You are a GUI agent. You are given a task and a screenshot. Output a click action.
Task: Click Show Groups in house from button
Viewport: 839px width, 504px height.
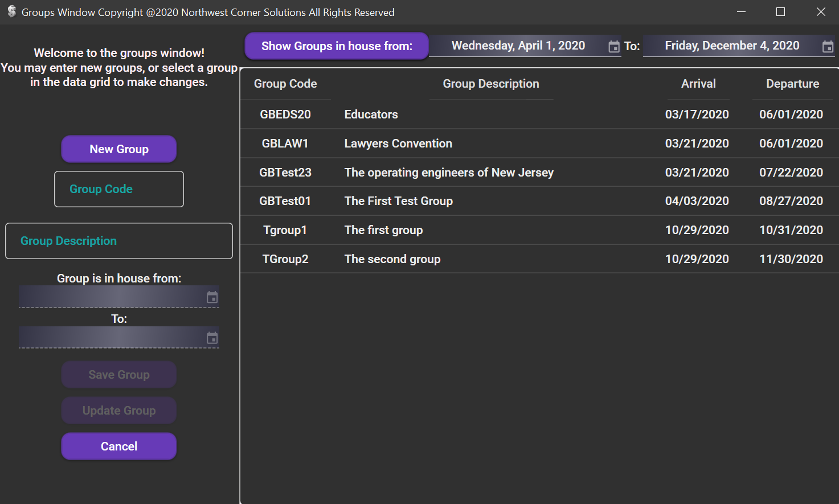click(337, 46)
